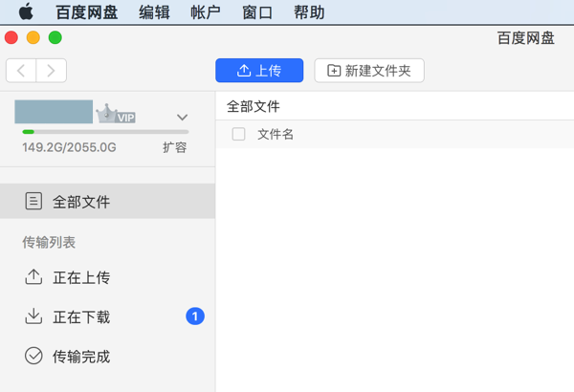Go back with the left arrow
This screenshot has width=574, height=392.
pyautogui.click(x=22, y=70)
